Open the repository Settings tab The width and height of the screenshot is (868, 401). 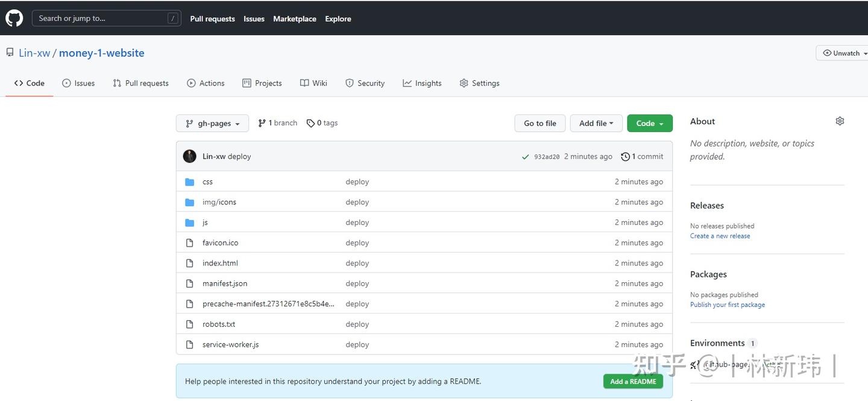479,83
